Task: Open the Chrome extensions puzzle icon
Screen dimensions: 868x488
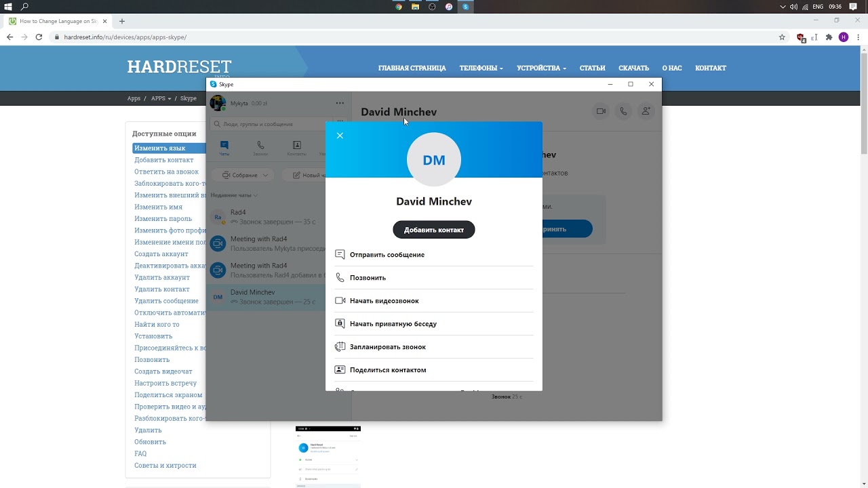Action: (x=829, y=37)
